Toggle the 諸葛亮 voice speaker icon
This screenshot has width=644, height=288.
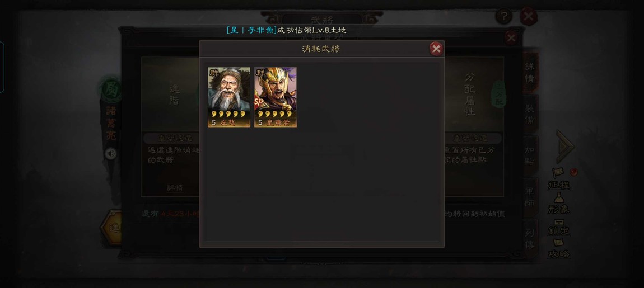coord(110,154)
